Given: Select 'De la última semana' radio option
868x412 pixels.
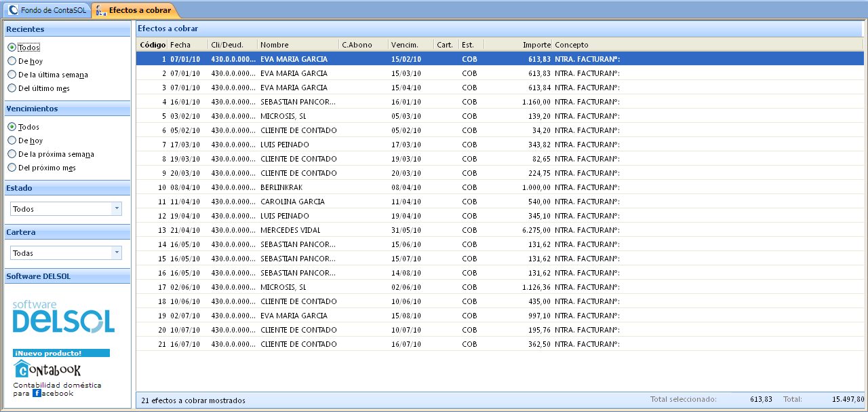Looking at the screenshot, I should click(x=12, y=75).
